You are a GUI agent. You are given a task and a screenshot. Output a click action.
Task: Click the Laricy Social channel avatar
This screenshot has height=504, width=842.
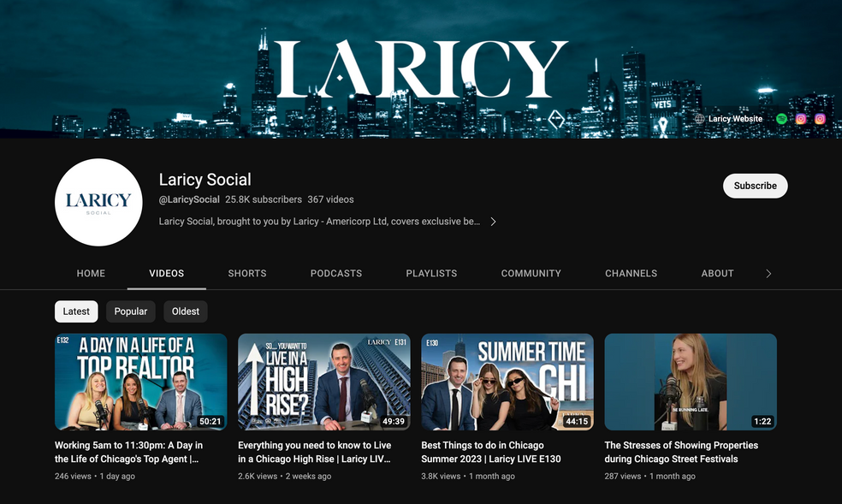point(98,202)
